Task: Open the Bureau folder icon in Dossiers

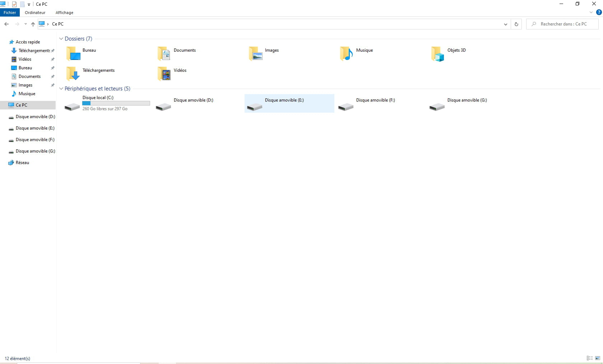Action: [73, 53]
